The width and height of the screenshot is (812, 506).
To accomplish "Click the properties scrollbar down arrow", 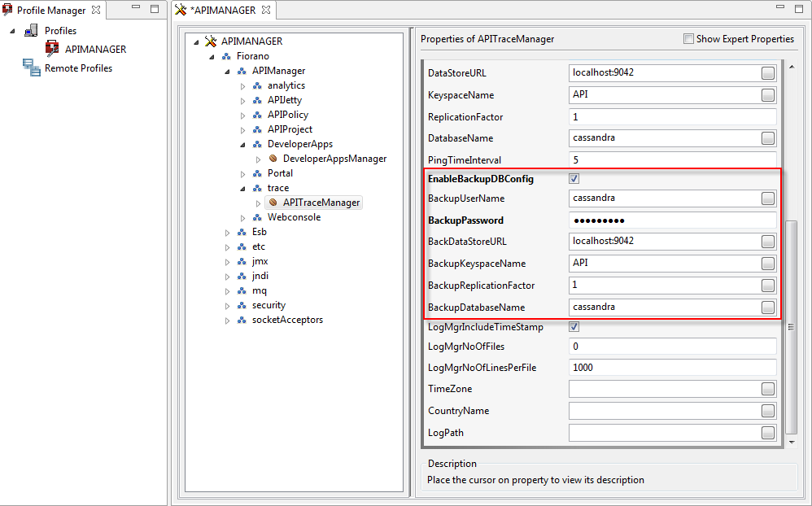I will [x=792, y=443].
